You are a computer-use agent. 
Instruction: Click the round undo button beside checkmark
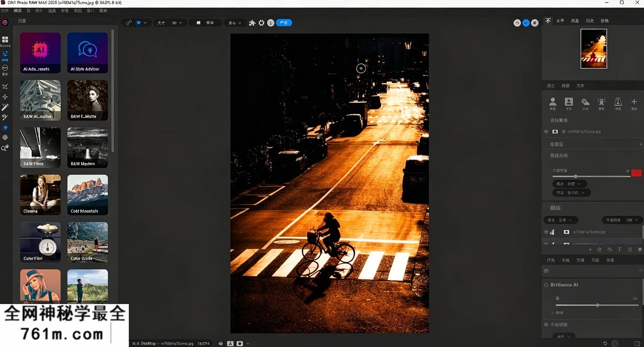pos(517,23)
